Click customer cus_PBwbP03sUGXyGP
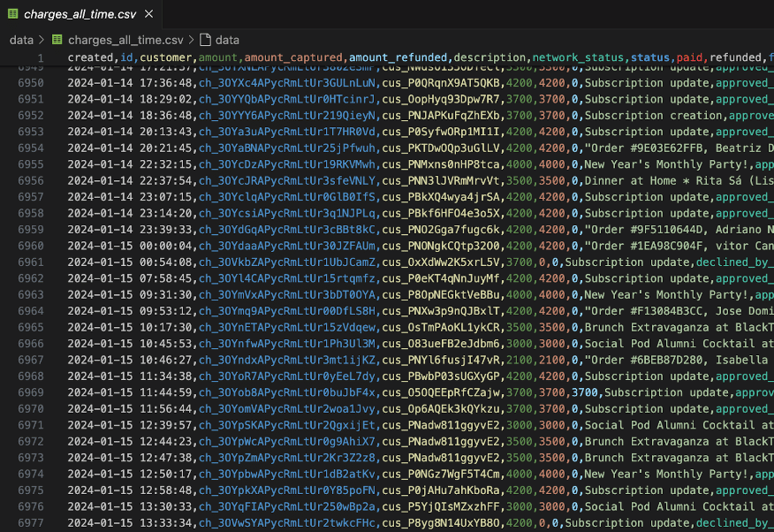The height and width of the screenshot is (532, 774). [x=441, y=376]
